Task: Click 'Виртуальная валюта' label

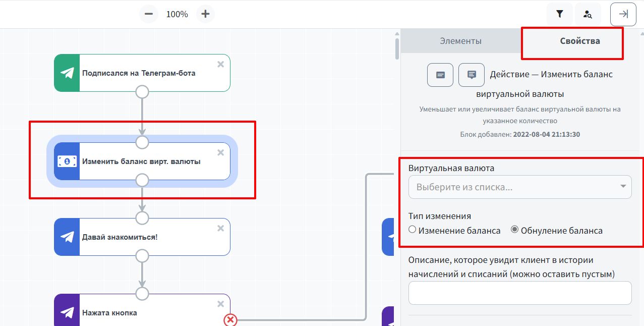Action: tap(451, 168)
